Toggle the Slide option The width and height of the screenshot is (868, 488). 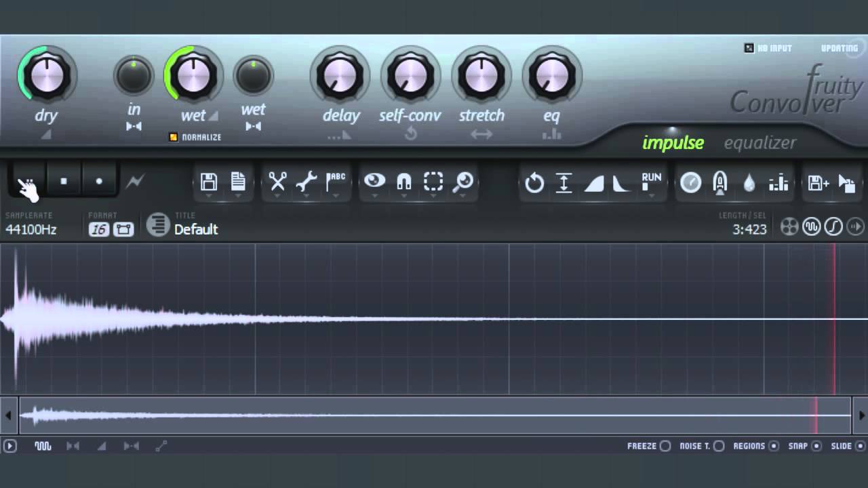(x=861, y=446)
